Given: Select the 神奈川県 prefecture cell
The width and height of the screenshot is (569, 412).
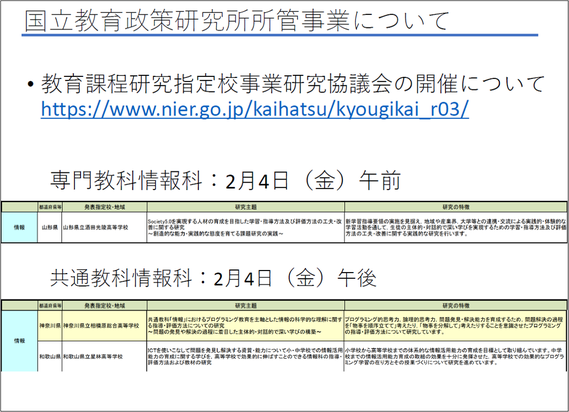Looking at the screenshot, I should point(50,326).
